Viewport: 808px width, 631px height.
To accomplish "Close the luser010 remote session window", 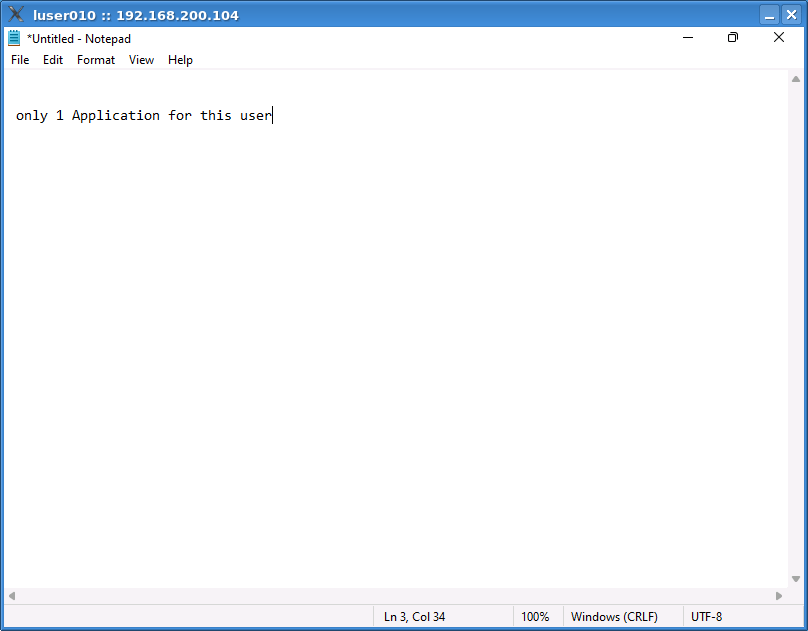I will [x=790, y=14].
